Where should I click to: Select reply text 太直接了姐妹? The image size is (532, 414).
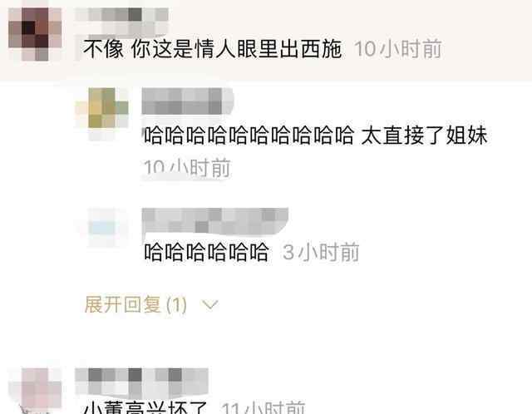pyautogui.click(x=424, y=136)
